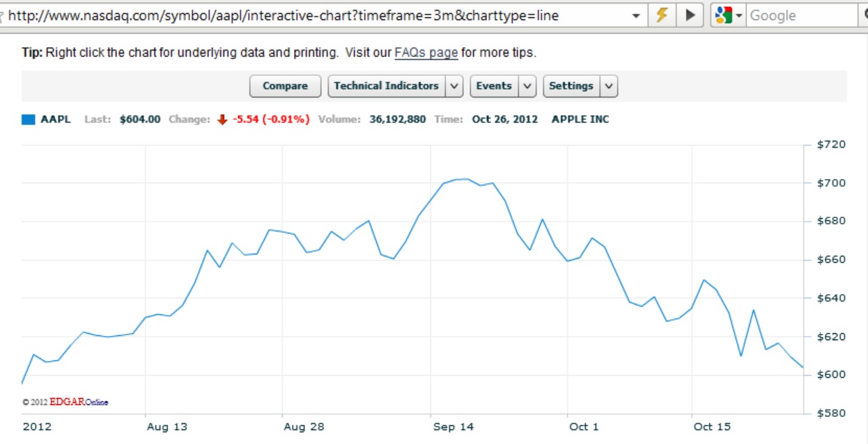Click the 2012 year label on axis

[x=37, y=427]
